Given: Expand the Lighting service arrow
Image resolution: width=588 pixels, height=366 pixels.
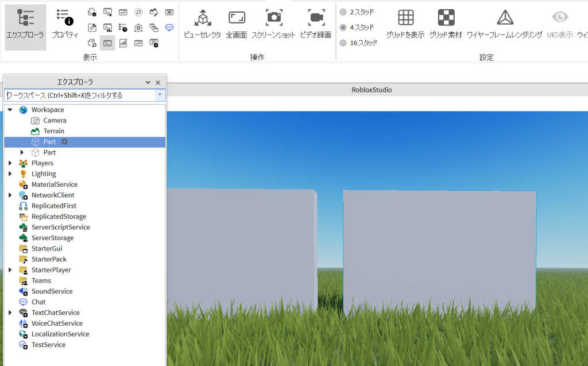Looking at the screenshot, I should click(10, 174).
